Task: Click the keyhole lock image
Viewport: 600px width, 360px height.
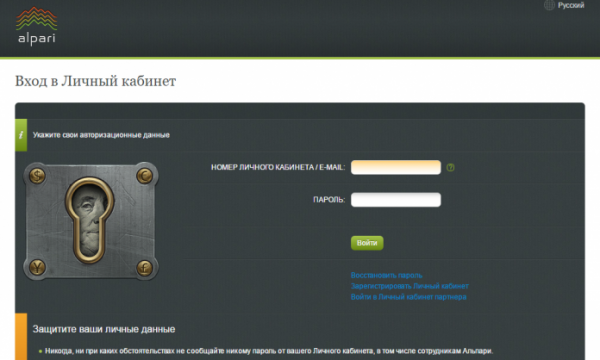Action: coord(90,222)
